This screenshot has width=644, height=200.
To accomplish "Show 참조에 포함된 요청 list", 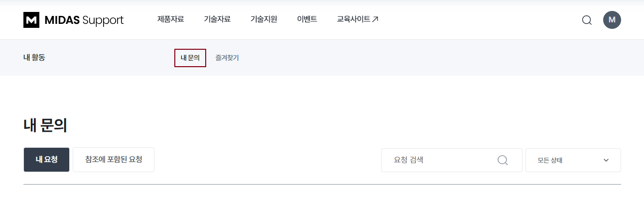I will [x=114, y=160].
